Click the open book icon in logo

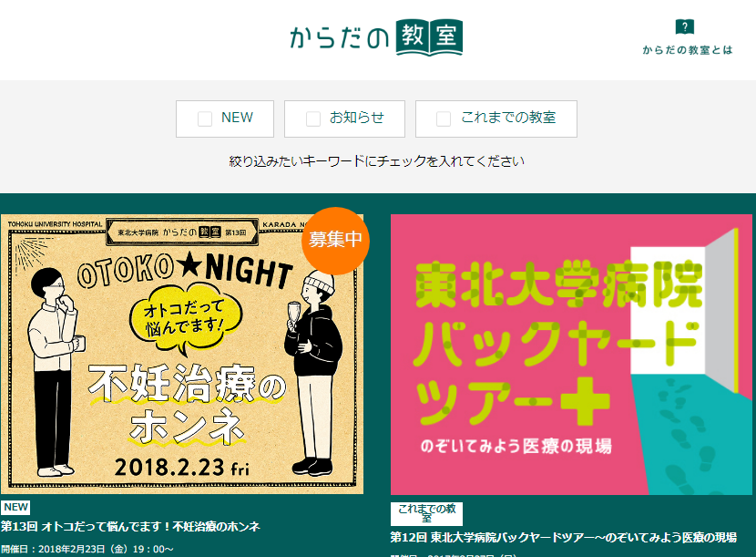click(x=429, y=37)
